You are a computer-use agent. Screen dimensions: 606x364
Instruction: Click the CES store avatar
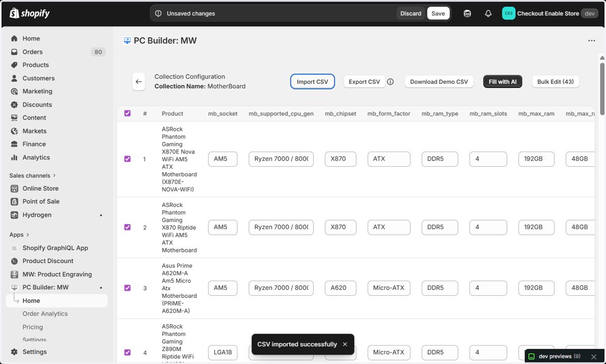509,14
